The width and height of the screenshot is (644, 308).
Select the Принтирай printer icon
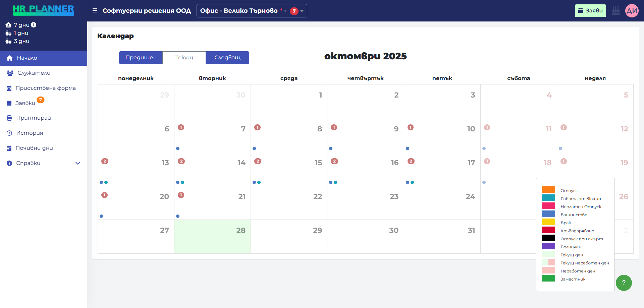pos(9,118)
